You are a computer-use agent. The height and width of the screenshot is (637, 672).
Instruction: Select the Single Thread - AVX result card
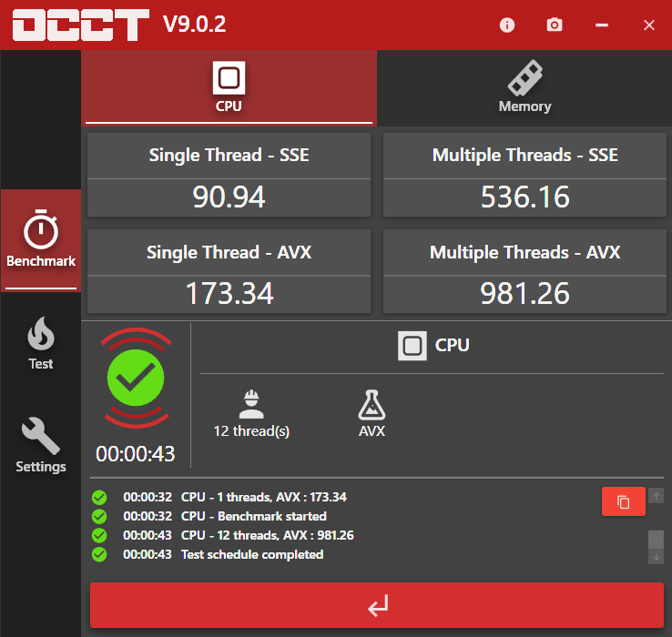[229, 271]
